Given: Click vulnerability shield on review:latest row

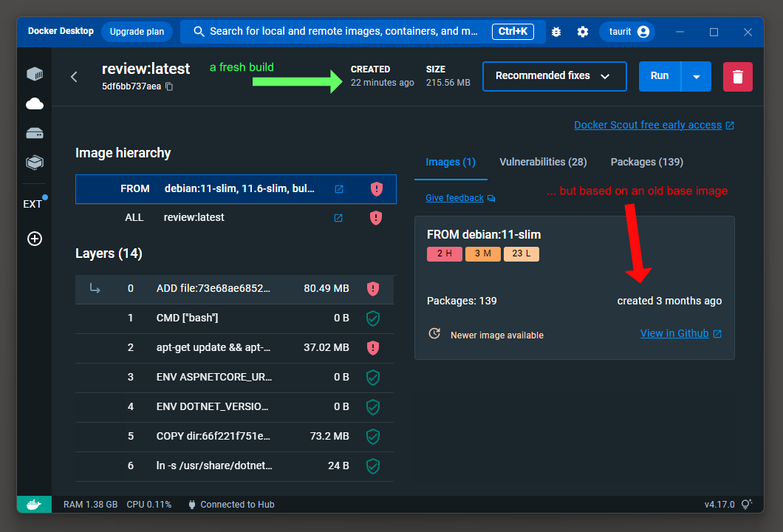Looking at the screenshot, I should (375, 218).
